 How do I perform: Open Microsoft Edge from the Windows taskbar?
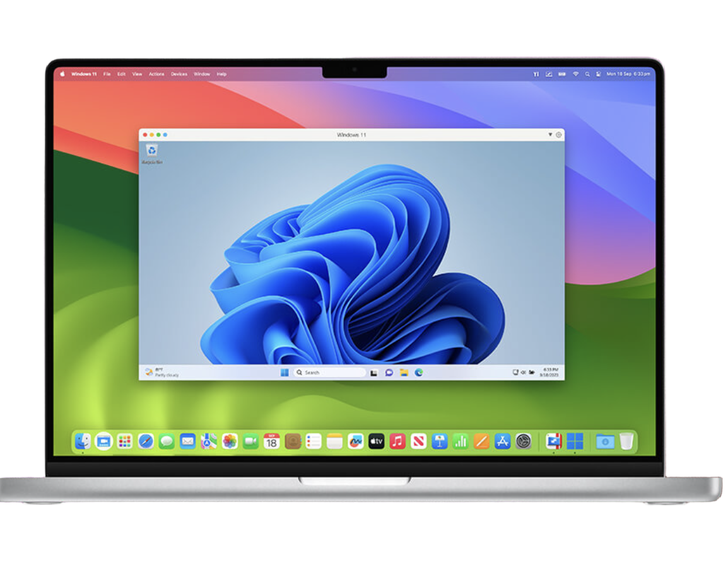coord(419,373)
